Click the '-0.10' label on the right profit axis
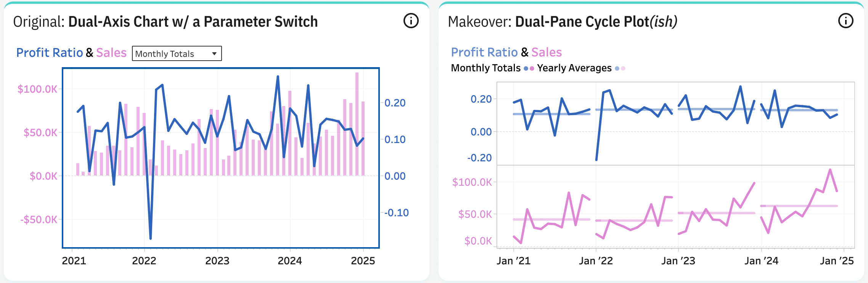The height and width of the screenshot is (283, 868). pyautogui.click(x=397, y=213)
